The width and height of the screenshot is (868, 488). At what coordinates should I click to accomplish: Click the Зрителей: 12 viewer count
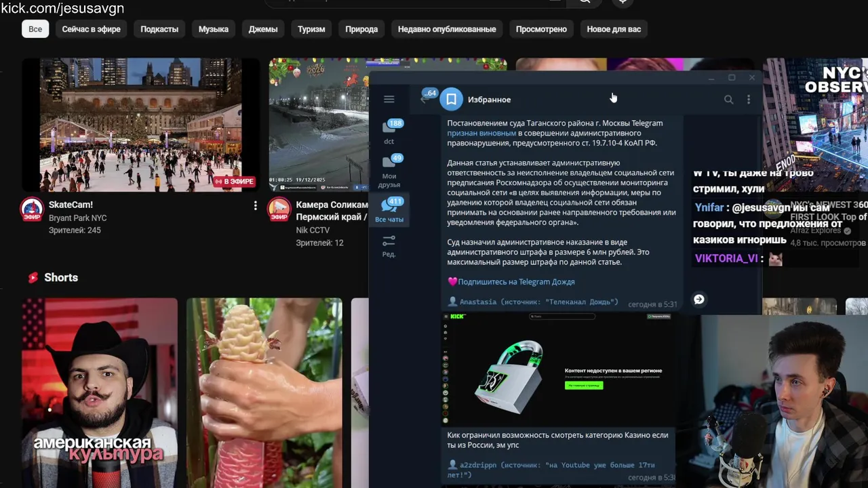click(x=319, y=243)
